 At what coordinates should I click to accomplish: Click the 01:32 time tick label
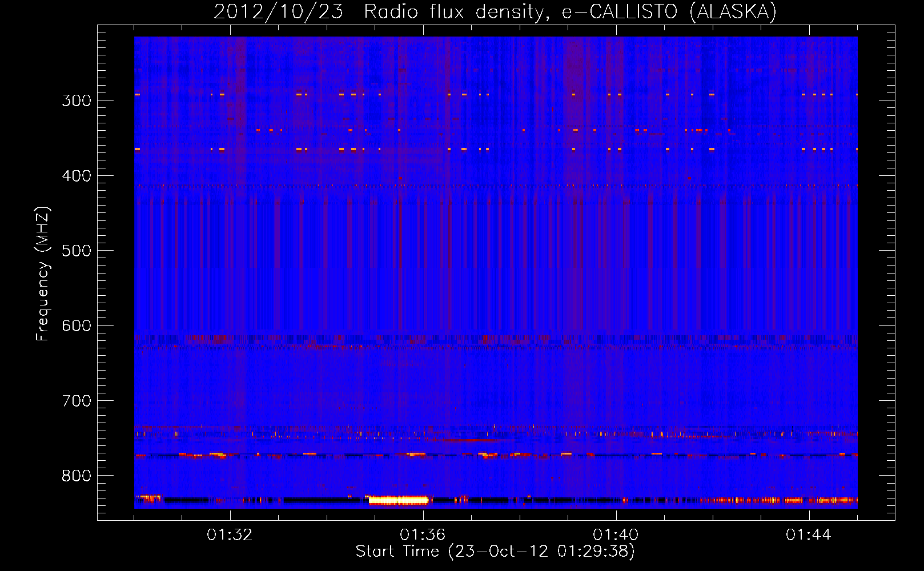230,535
